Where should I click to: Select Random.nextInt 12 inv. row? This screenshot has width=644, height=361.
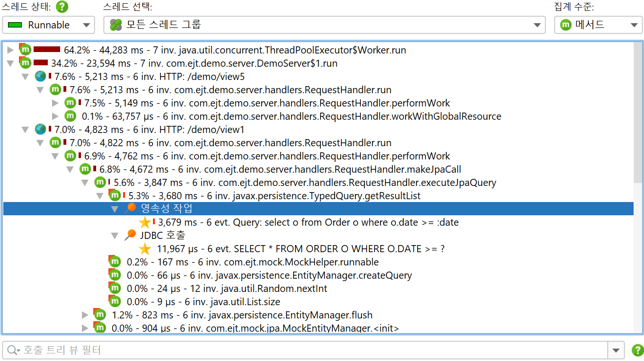tap(318, 289)
